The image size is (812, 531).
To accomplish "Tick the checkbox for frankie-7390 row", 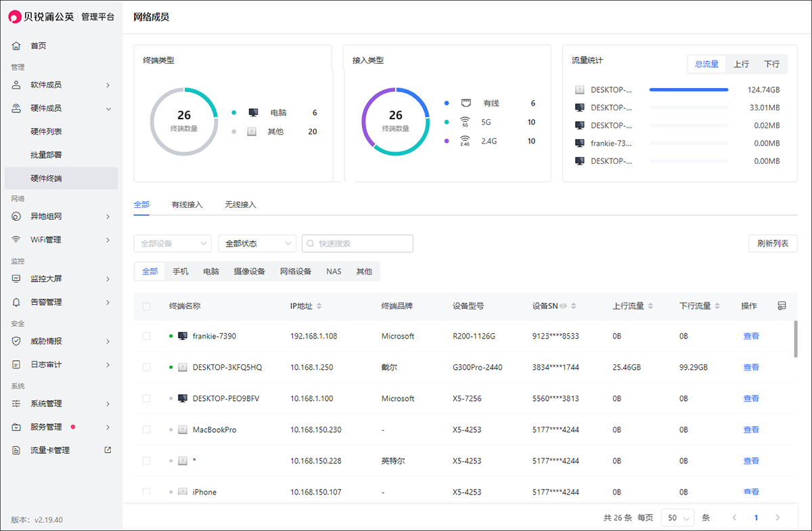I will (x=147, y=336).
